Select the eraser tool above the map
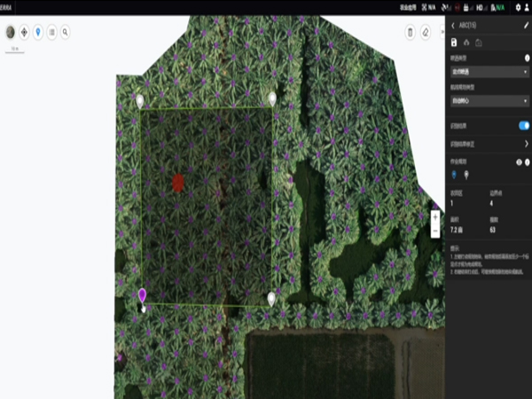 [426, 33]
